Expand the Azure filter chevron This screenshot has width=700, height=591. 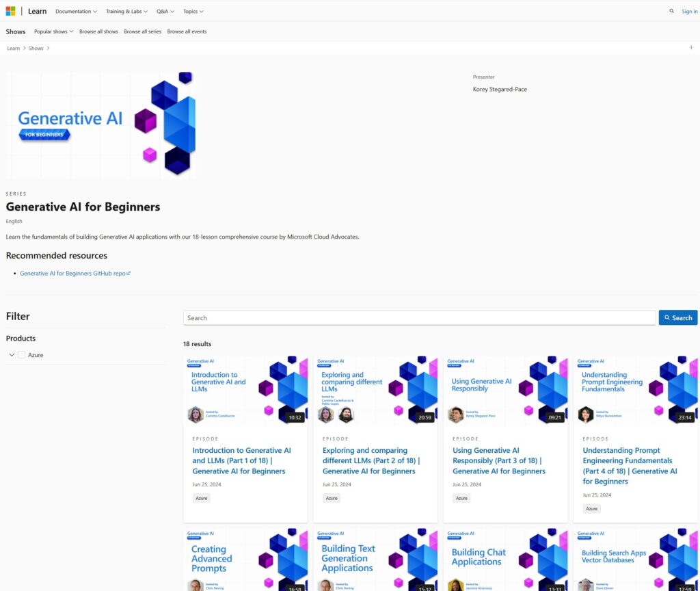(x=12, y=355)
